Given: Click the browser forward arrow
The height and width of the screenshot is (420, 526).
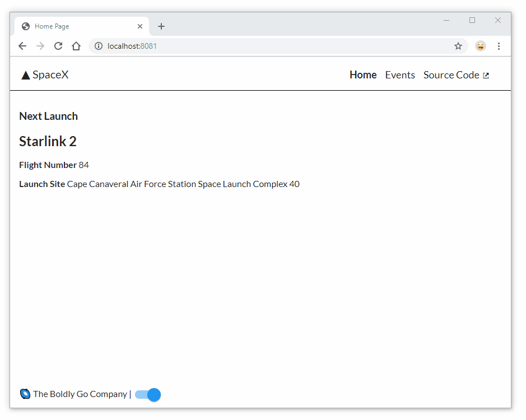Looking at the screenshot, I should click(40, 46).
